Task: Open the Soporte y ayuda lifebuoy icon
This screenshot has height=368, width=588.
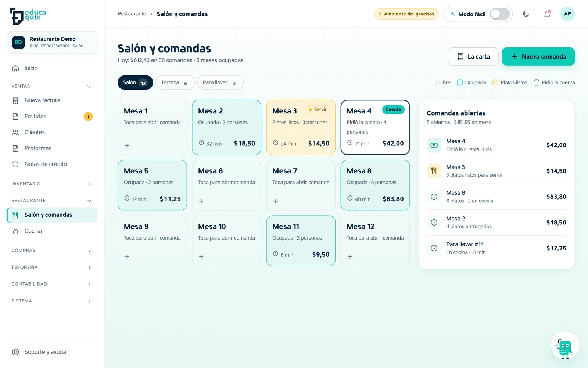Action: click(x=15, y=352)
